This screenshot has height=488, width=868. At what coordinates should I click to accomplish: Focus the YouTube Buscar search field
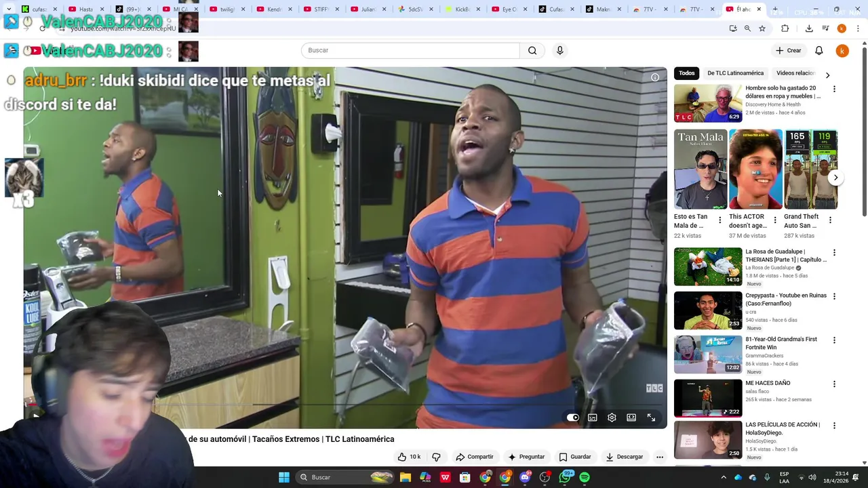pyautogui.click(x=410, y=50)
